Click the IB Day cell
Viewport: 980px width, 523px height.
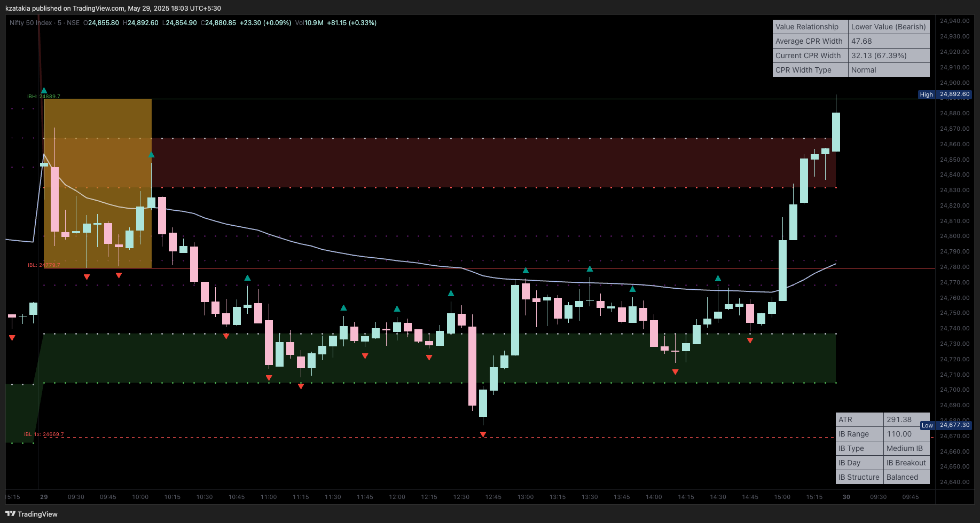[x=860, y=463]
